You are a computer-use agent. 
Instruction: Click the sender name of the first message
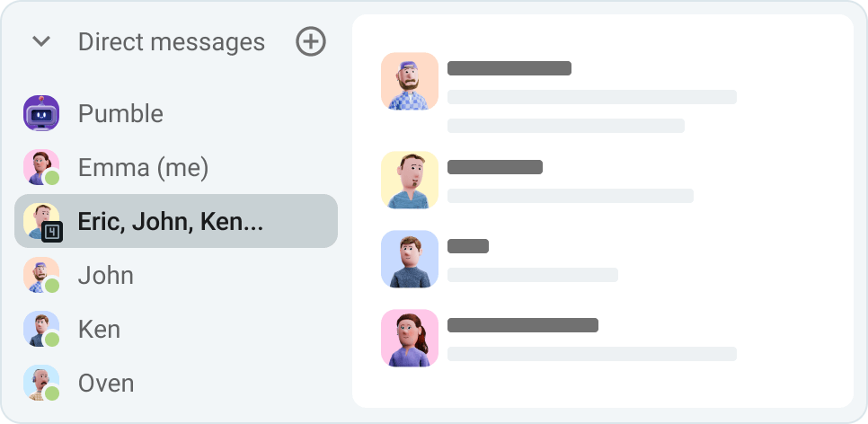point(509,68)
